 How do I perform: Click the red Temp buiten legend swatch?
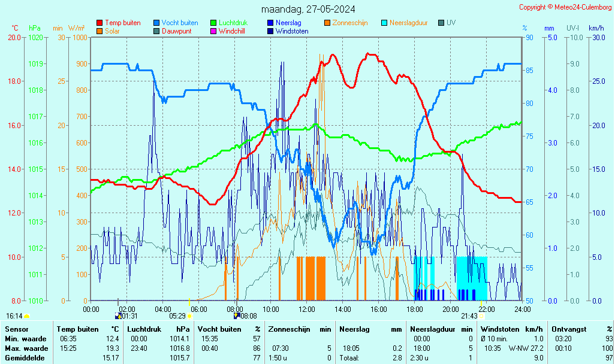click(x=100, y=23)
